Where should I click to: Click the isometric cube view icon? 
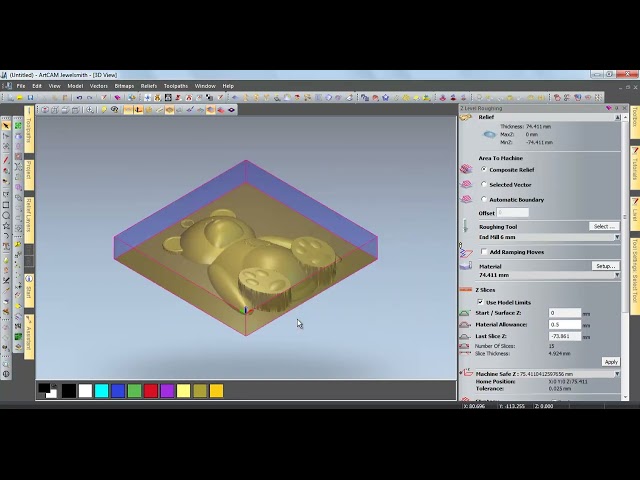coord(45,109)
